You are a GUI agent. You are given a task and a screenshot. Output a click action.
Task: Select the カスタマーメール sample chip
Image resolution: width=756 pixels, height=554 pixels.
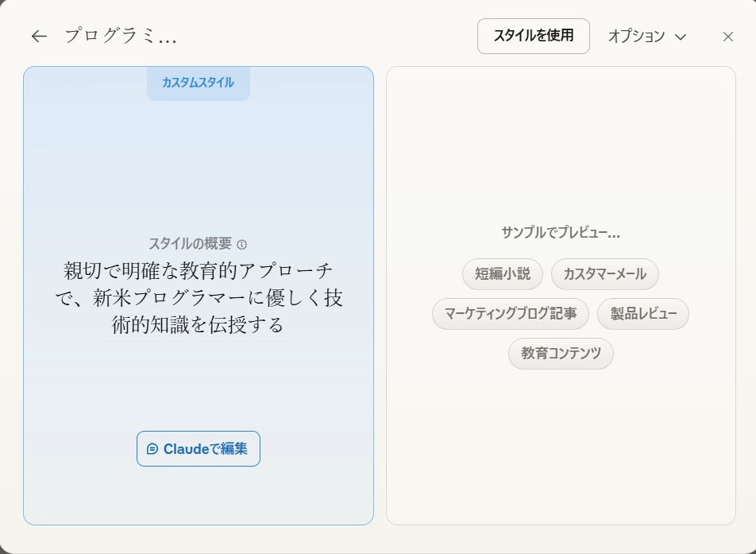point(604,274)
